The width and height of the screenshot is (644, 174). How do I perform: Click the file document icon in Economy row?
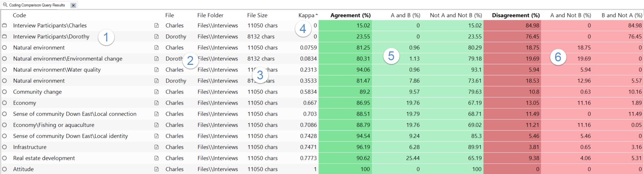coord(157,103)
